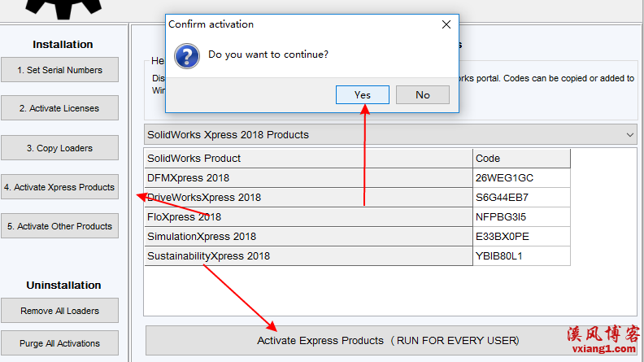The height and width of the screenshot is (362, 644).
Task: Click code cell S6G44EB7
Action: (521, 197)
